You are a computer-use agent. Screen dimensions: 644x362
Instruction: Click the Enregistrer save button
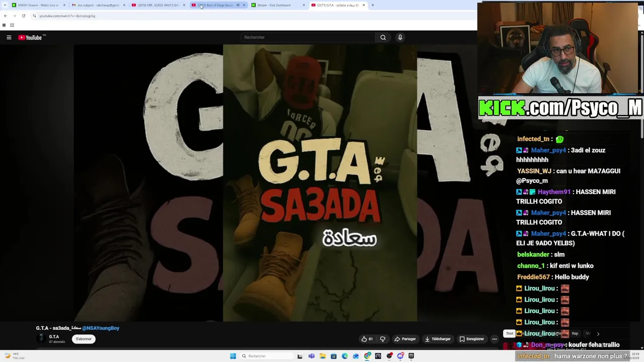click(472, 339)
